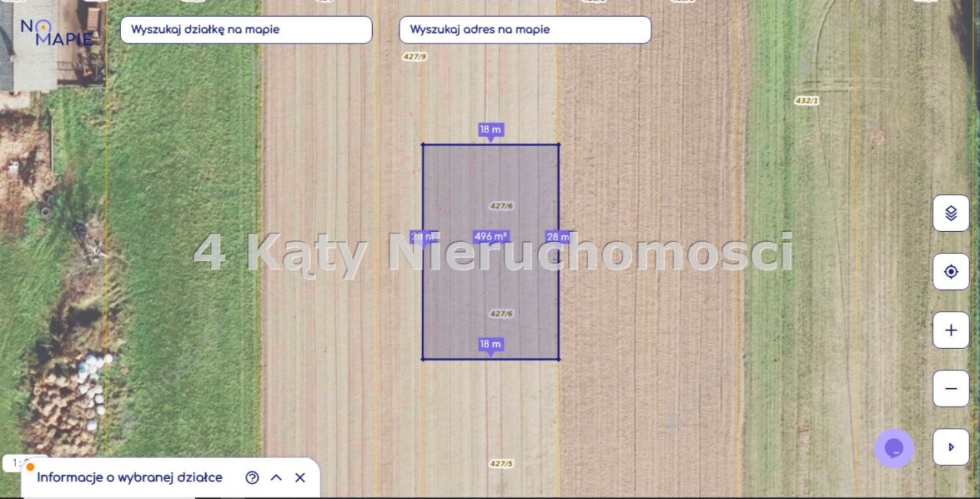980x499 pixels.
Task: Select the 496 m² area label
Action: coord(491,236)
